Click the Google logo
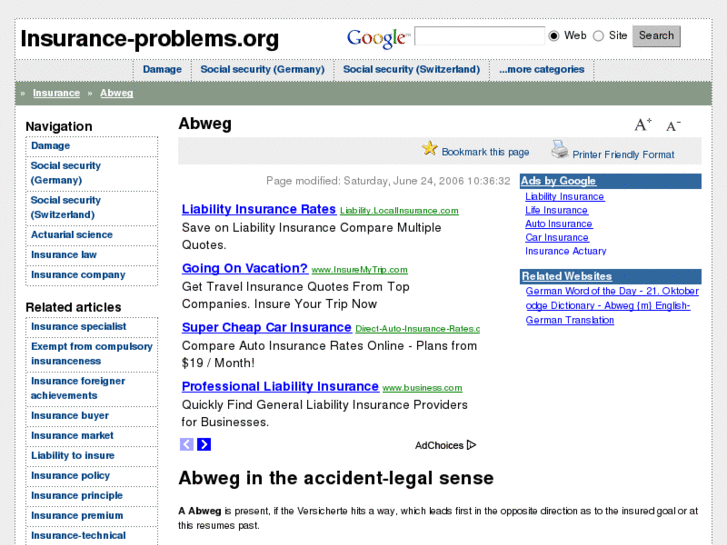The image size is (727, 545). (378, 38)
